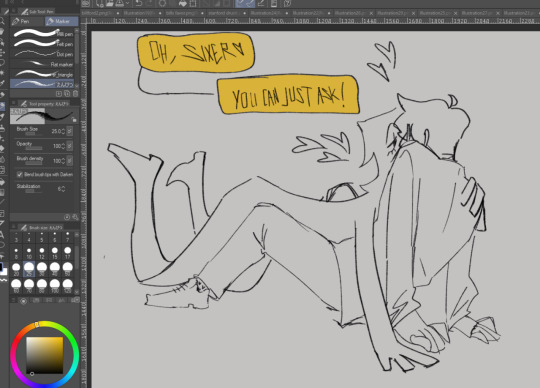This screenshot has width=540, height=388.
Task: Click the delete sub tool trash icon
Action: pyautogui.click(x=75, y=94)
